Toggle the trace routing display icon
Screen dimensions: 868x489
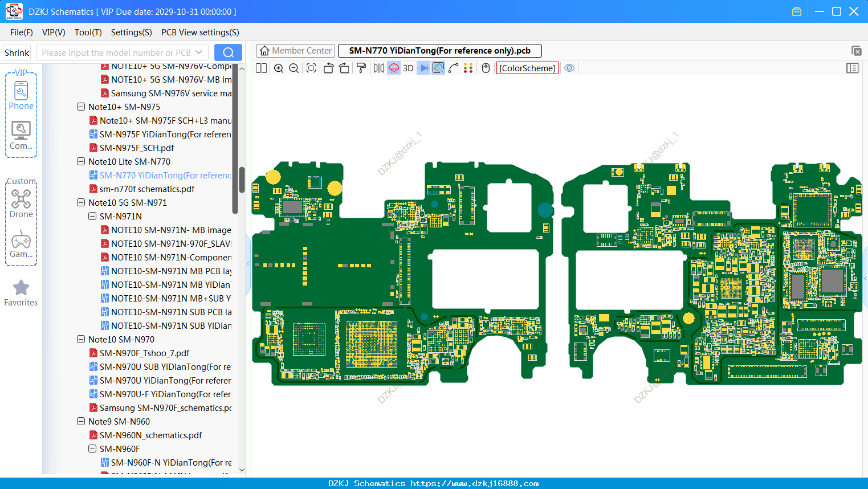coord(438,68)
